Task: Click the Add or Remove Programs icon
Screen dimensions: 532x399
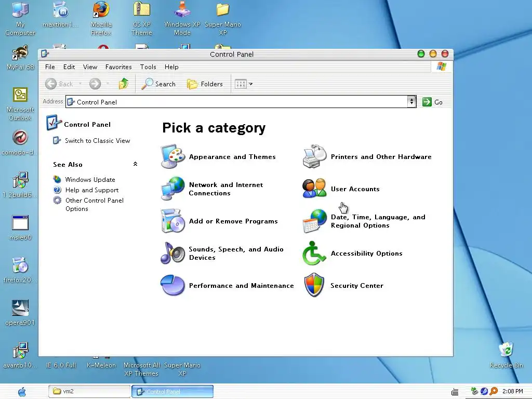Action: 172,221
